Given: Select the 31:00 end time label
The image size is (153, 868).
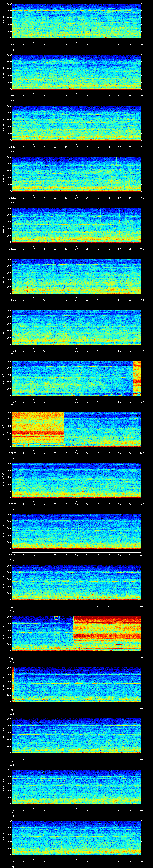Looking at the screenshot, I should point(141,862).
